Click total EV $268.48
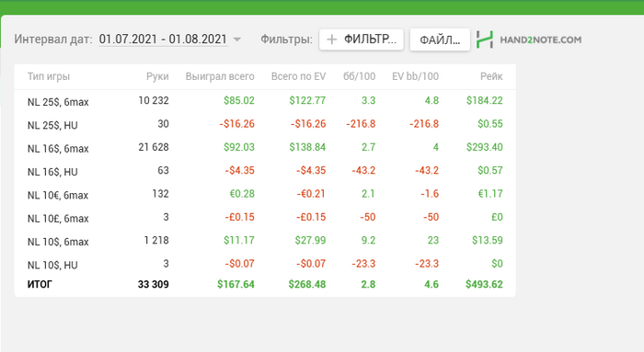The height and width of the screenshot is (352, 644). 306,284
